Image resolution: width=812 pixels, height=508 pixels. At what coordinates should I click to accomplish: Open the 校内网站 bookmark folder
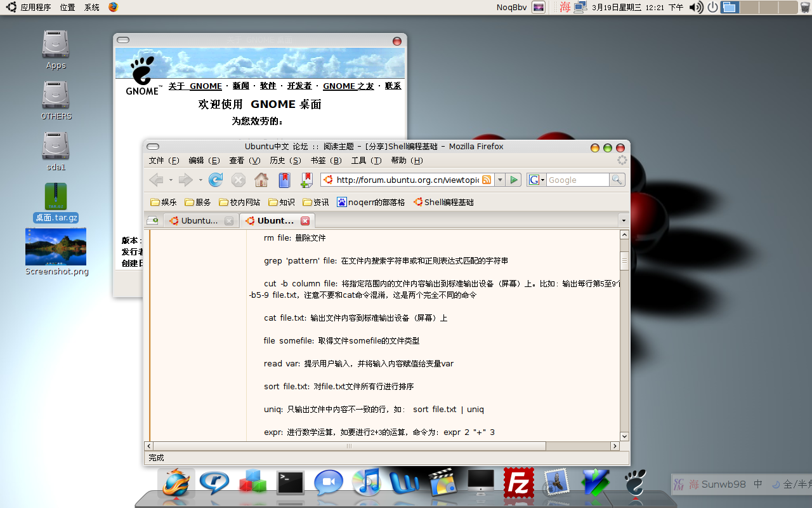(x=239, y=202)
